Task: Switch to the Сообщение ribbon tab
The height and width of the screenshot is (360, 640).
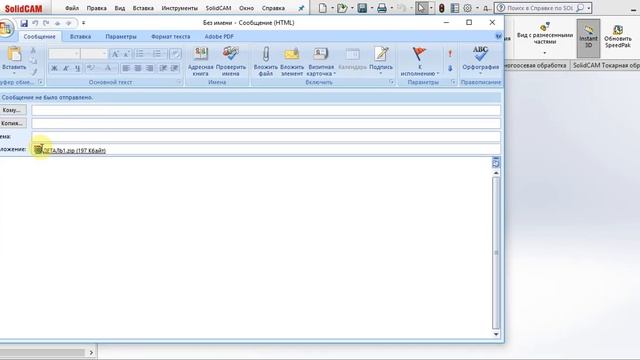Action: pos(40,37)
